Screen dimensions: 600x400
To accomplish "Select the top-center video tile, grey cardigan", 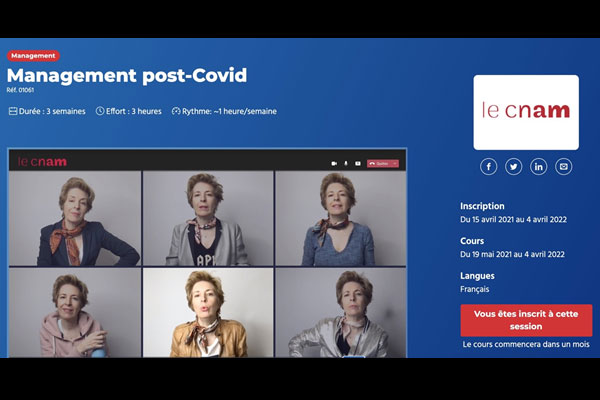I will (x=208, y=218).
